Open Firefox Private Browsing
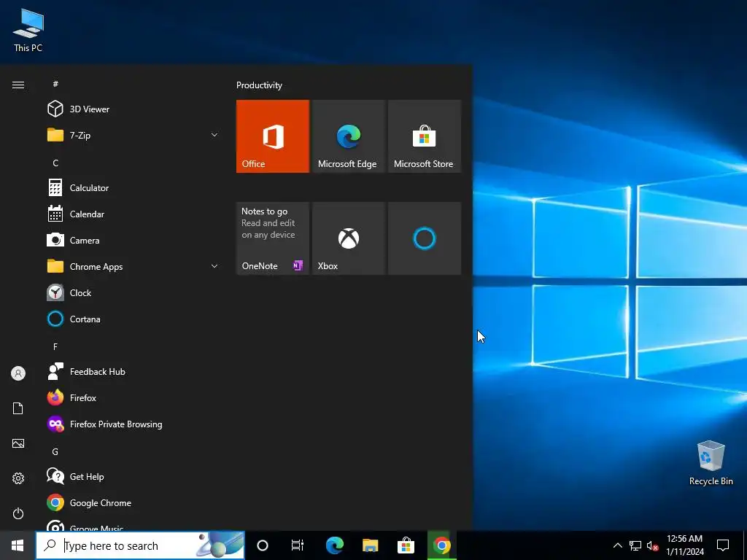 tap(133, 424)
